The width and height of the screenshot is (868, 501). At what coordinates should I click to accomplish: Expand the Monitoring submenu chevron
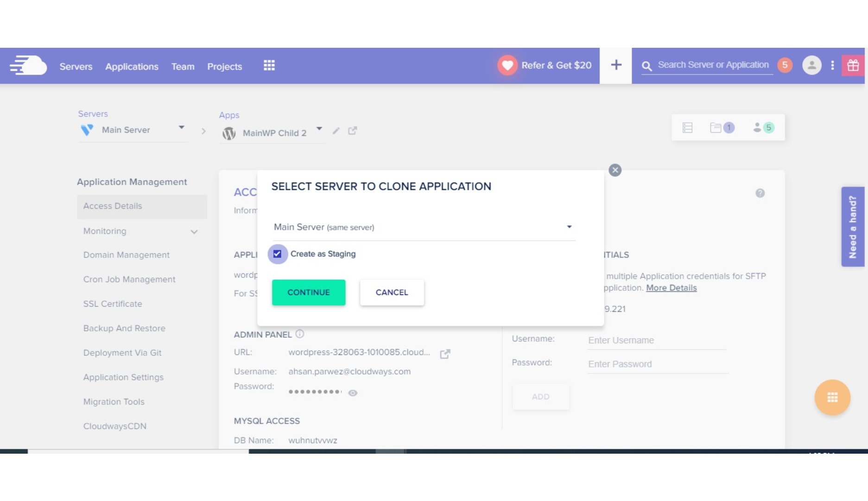[194, 231]
